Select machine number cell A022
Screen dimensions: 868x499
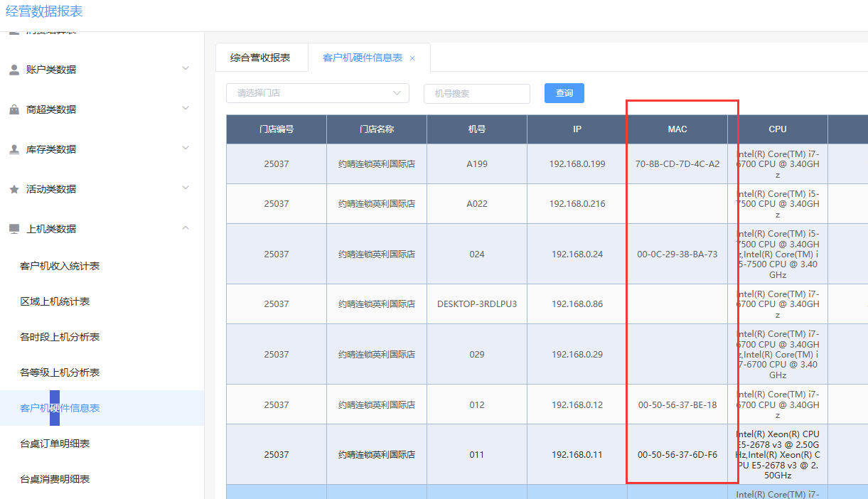[x=477, y=204]
